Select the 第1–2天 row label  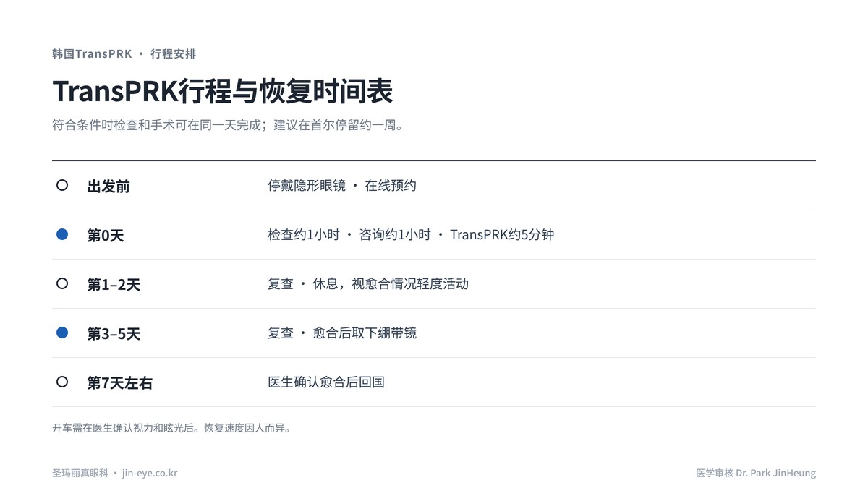tap(114, 285)
